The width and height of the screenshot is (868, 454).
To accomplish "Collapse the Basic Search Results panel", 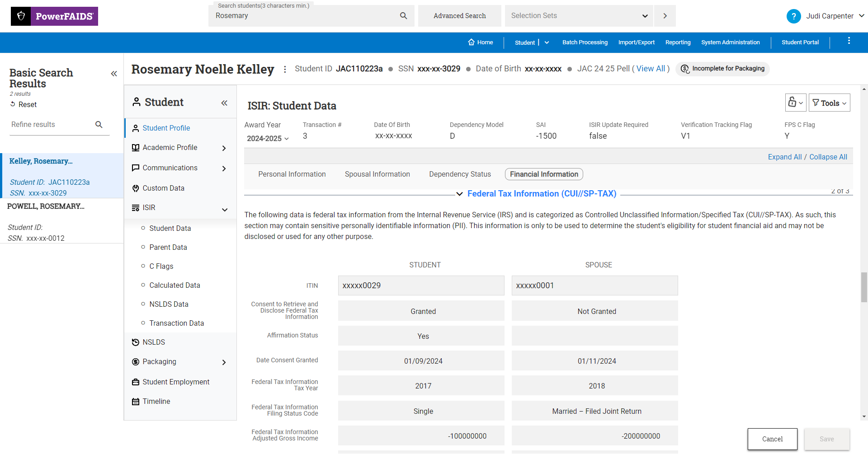I will pos(114,74).
